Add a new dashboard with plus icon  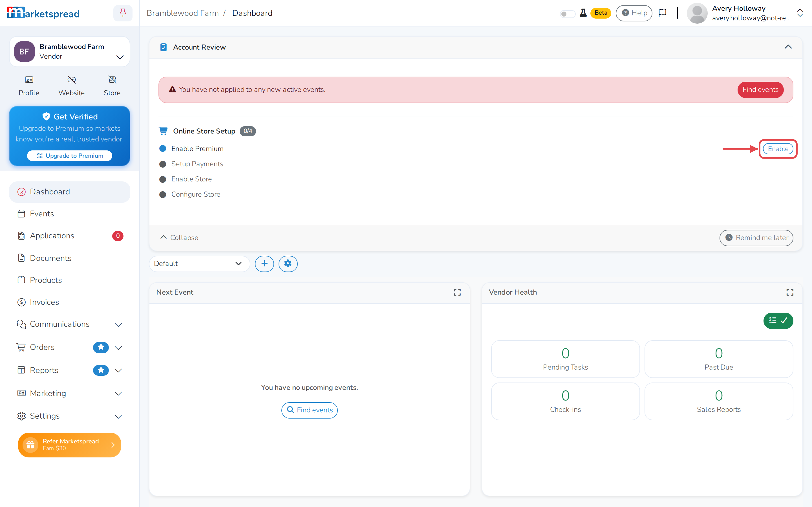(x=264, y=264)
